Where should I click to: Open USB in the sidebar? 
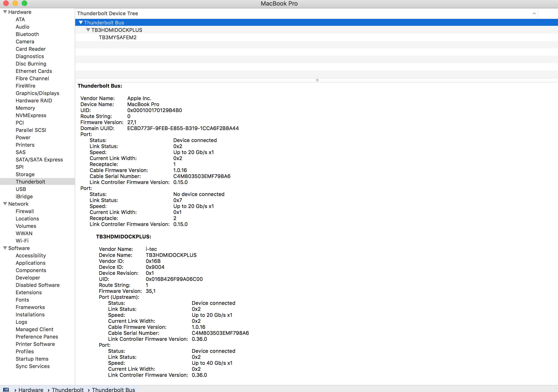21,189
